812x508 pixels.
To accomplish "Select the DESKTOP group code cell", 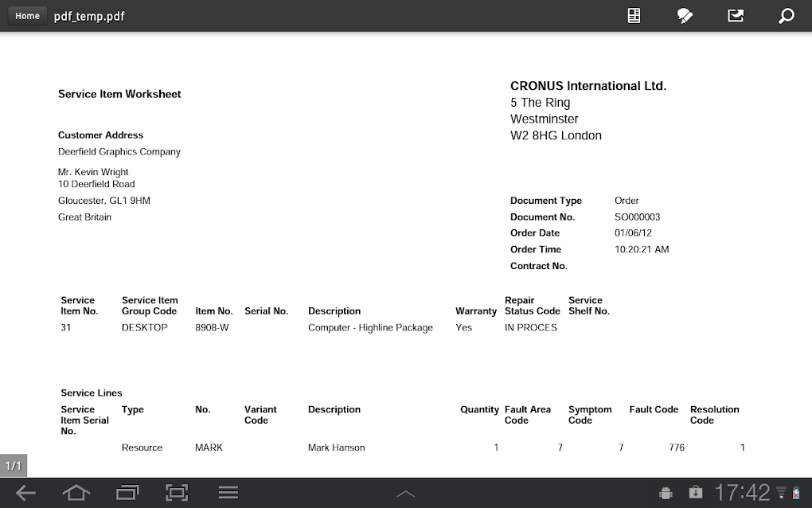I will point(144,328).
